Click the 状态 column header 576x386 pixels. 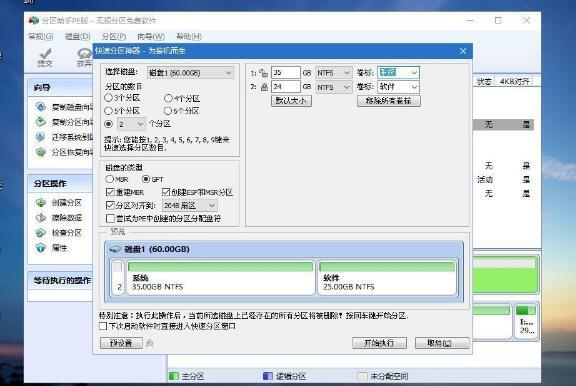pyautogui.click(x=484, y=82)
